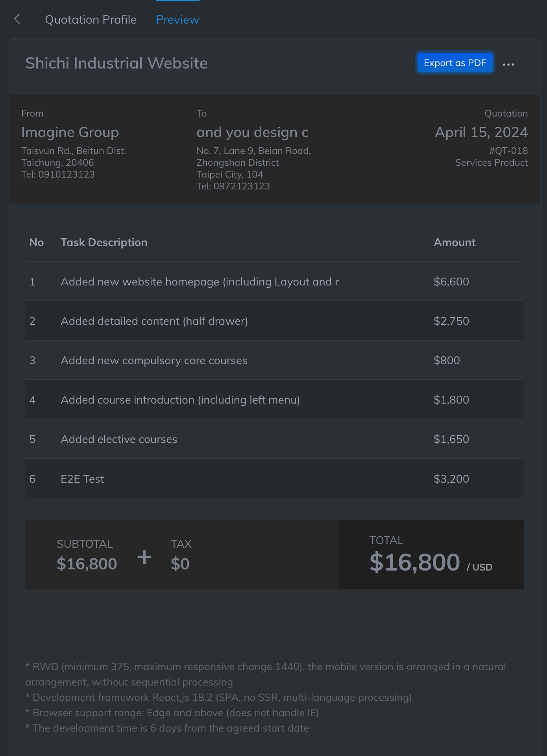This screenshot has height=756, width=547.
Task: Select the E2E Test task row
Action: (x=82, y=479)
